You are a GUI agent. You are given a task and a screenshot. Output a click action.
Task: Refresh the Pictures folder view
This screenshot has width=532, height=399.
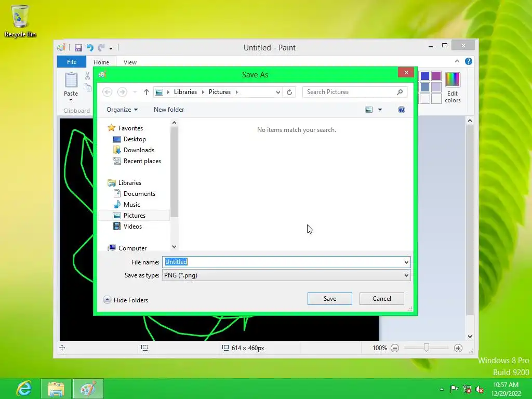tap(289, 92)
